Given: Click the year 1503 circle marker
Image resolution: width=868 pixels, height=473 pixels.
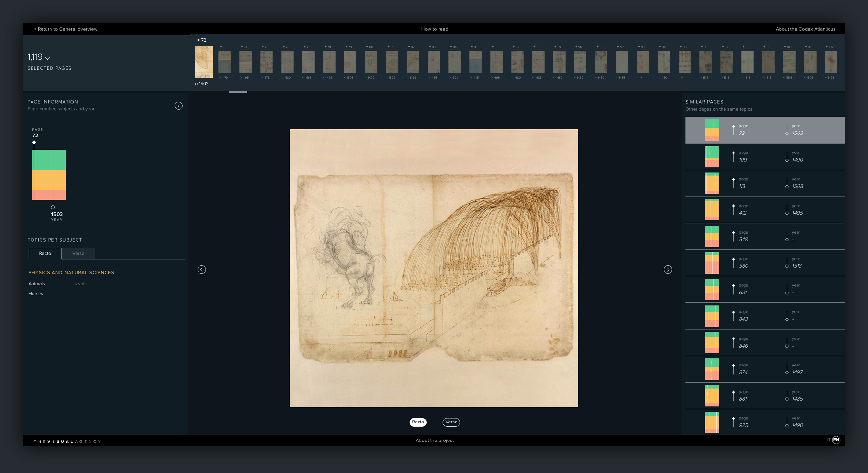Looking at the screenshot, I should point(53,207).
